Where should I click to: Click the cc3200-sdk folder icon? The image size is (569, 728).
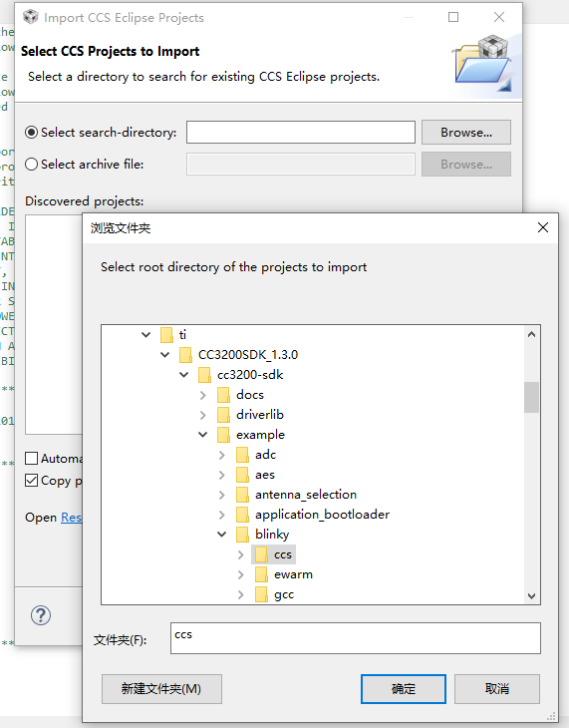tap(204, 375)
